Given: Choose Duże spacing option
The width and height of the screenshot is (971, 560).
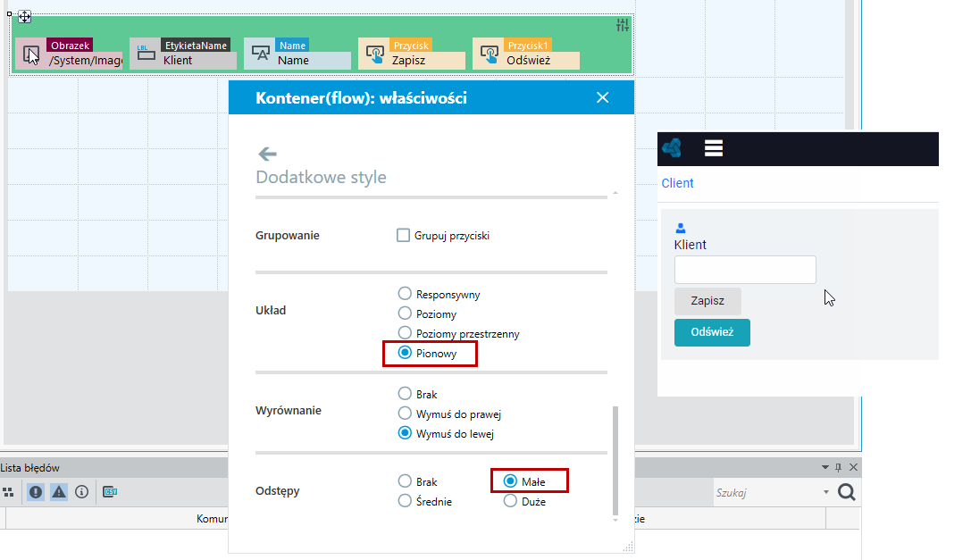Looking at the screenshot, I should tap(510, 501).
